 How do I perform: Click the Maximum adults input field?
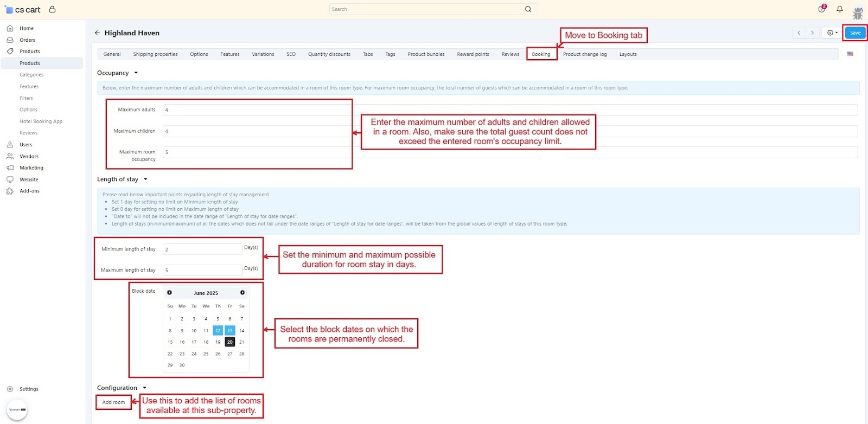(258, 110)
